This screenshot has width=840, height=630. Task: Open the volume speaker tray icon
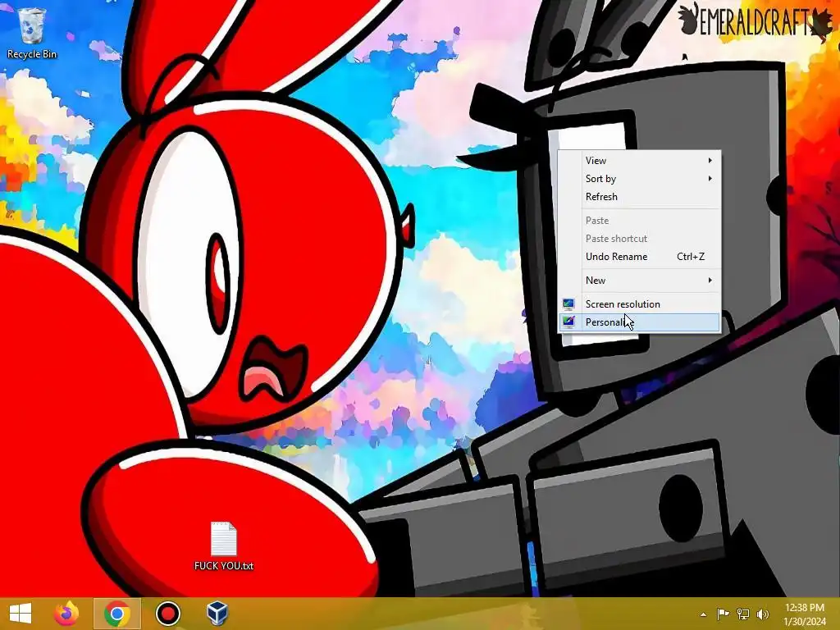763,614
